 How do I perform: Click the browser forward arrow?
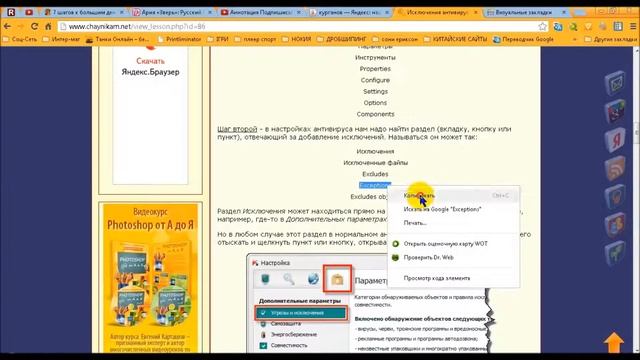20,27
